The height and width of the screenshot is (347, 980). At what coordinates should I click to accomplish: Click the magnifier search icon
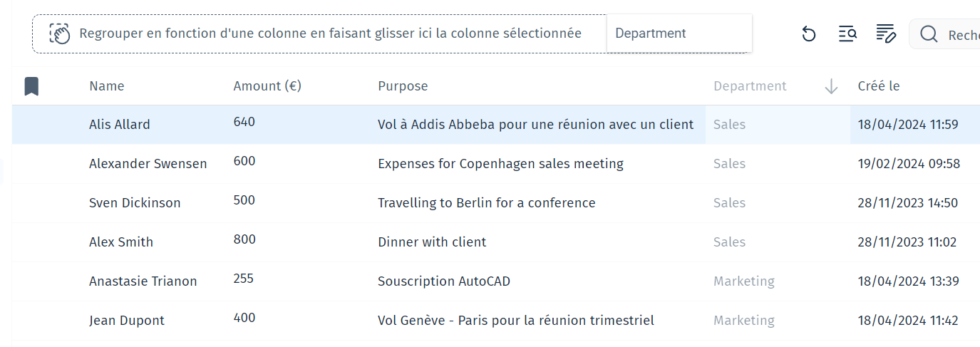point(929,34)
